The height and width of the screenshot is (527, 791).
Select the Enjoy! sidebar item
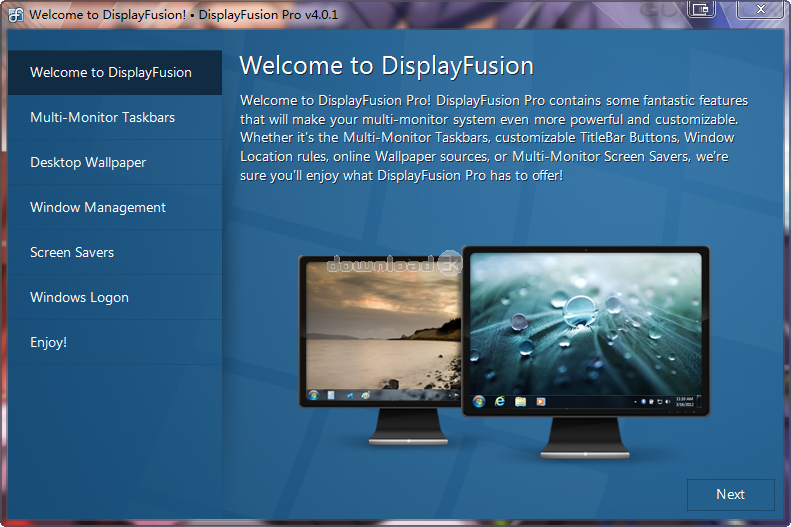pos(115,342)
